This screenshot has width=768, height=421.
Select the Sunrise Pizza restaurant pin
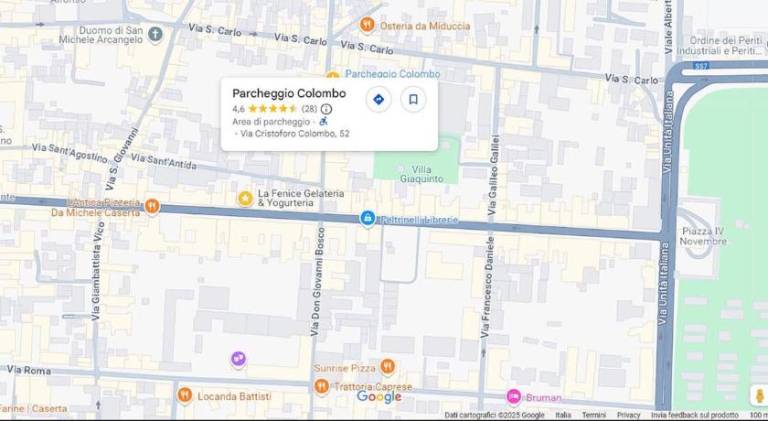coord(387,366)
